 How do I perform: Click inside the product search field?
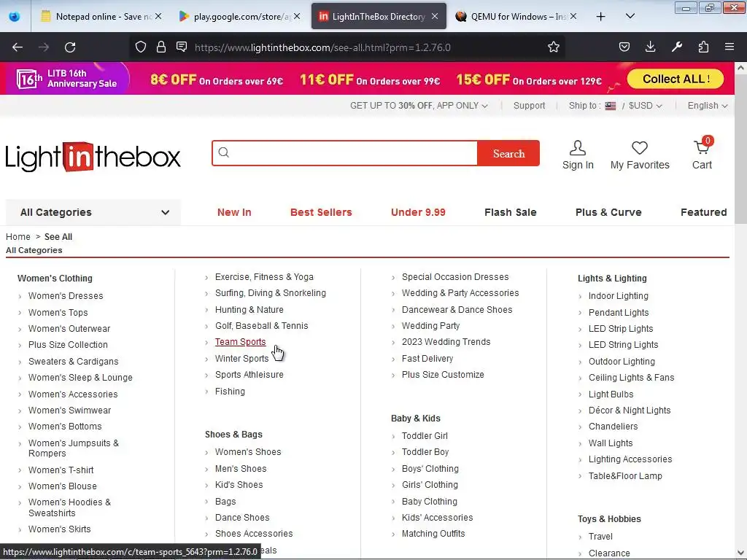point(345,153)
